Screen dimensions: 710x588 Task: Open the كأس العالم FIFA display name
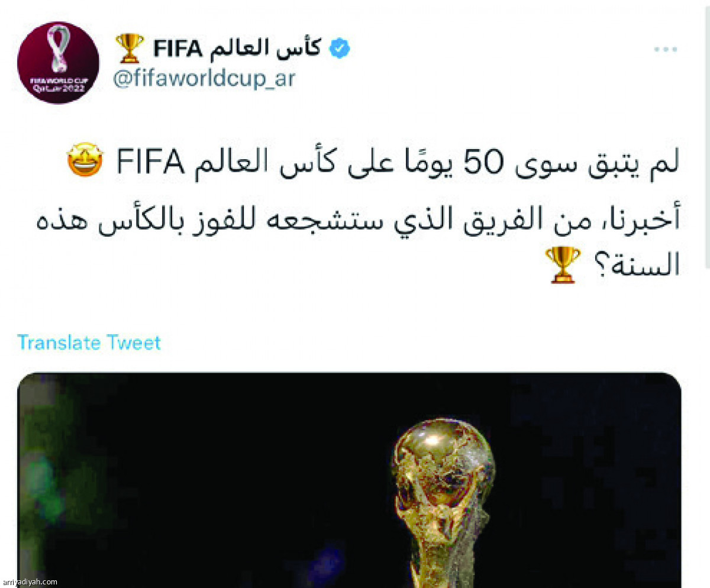point(237,49)
